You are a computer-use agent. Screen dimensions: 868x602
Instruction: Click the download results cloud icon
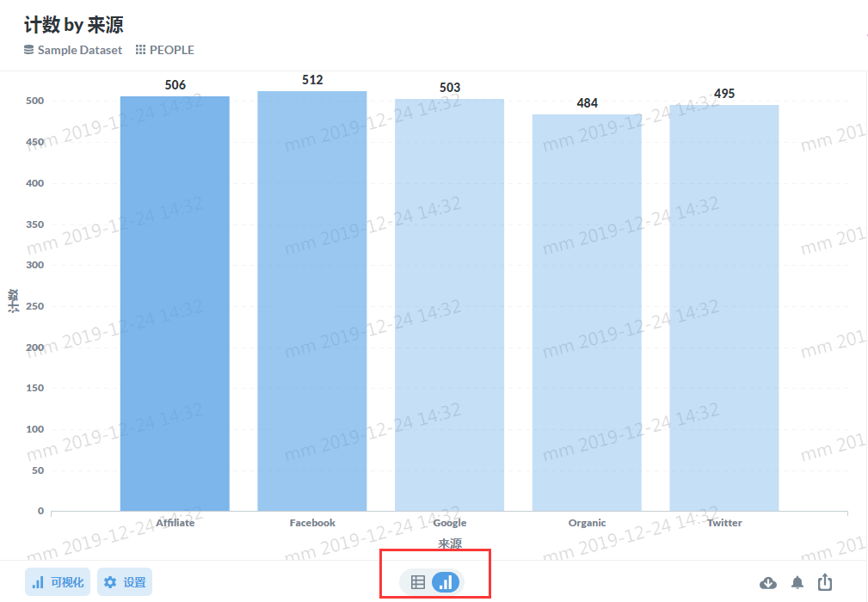point(768,582)
